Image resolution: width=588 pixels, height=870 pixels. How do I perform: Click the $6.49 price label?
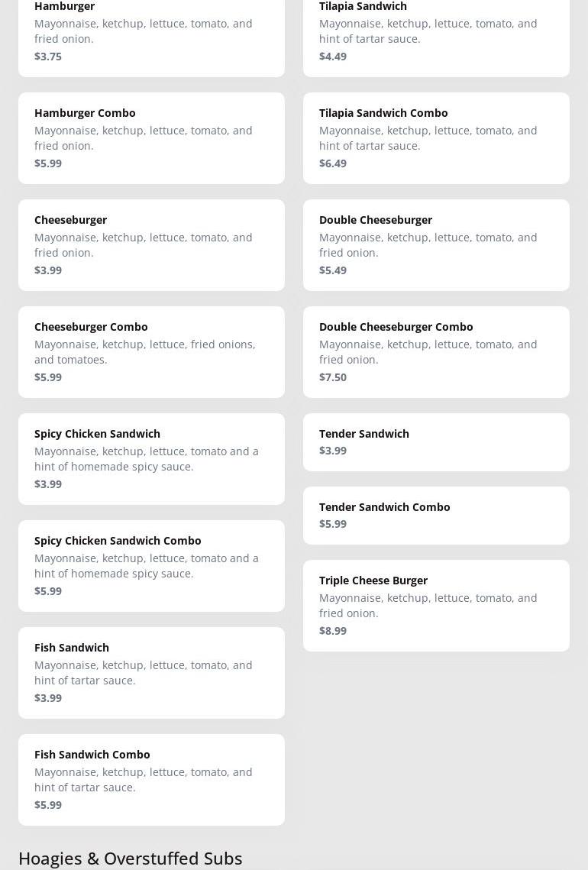[x=333, y=163]
